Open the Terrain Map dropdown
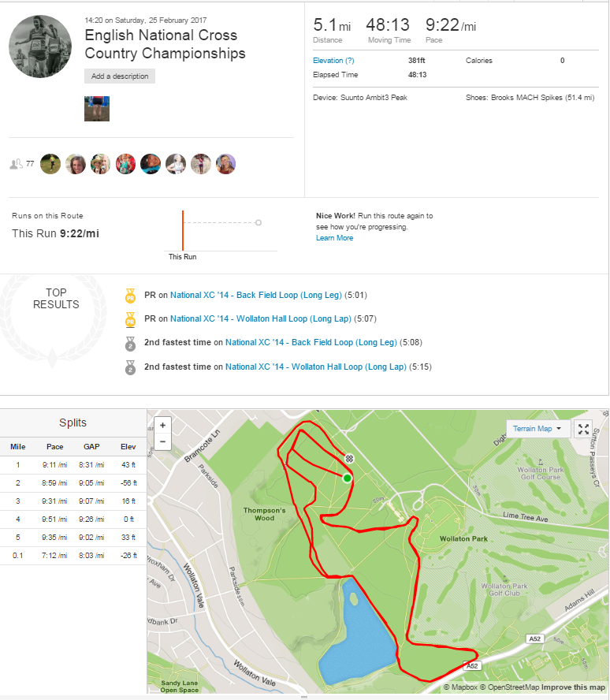The width and height of the screenshot is (610, 700). click(x=537, y=429)
